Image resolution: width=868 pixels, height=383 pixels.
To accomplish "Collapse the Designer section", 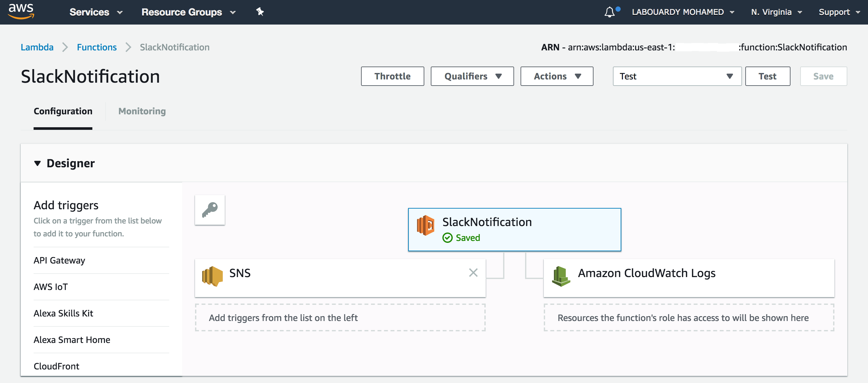I will pyautogui.click(x=37, y=163).
